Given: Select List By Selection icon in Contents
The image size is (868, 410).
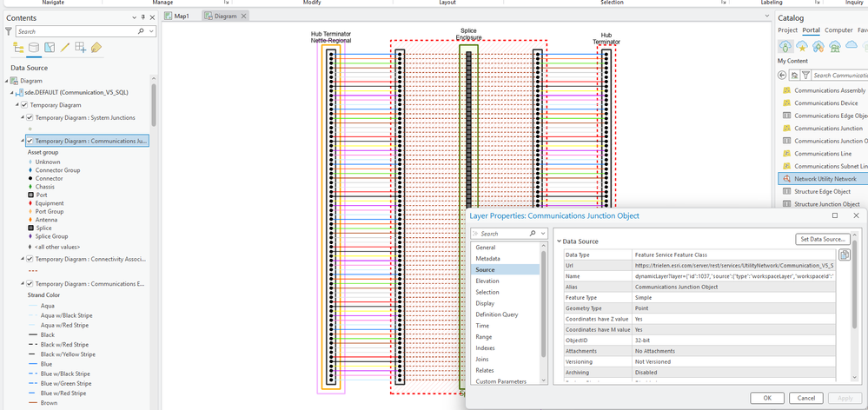Looking at the screenshot, I should pos(50,48).
